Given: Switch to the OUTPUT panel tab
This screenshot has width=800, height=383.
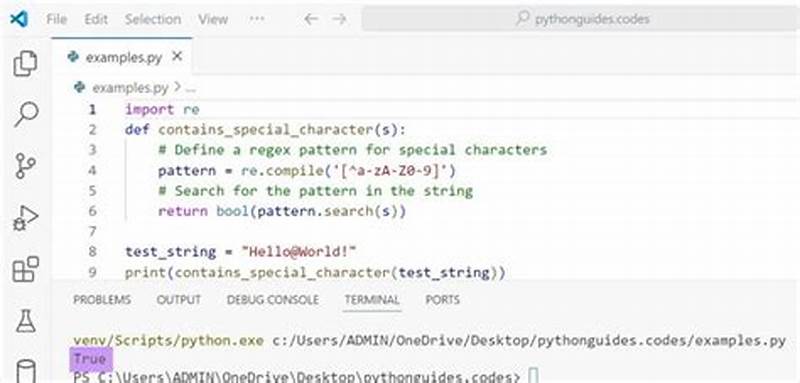Looking at the screenshot, I should [x=179, y=299].
